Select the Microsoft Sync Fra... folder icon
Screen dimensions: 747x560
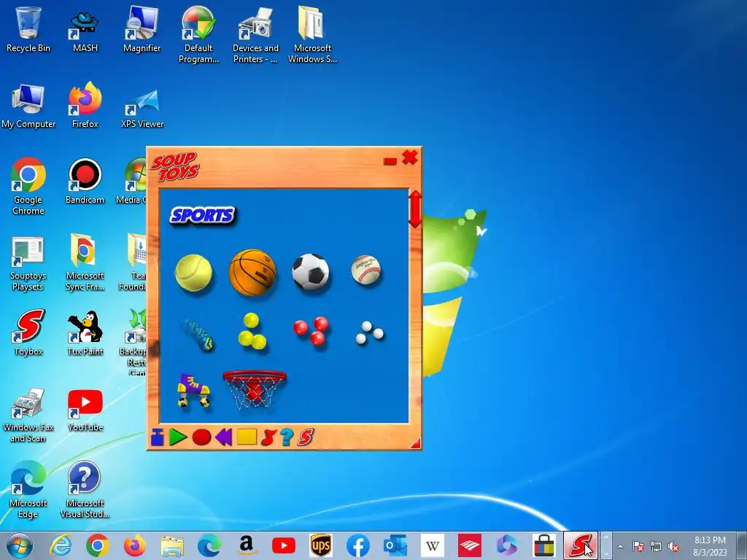pyautogui.click(x=85, y=262)
